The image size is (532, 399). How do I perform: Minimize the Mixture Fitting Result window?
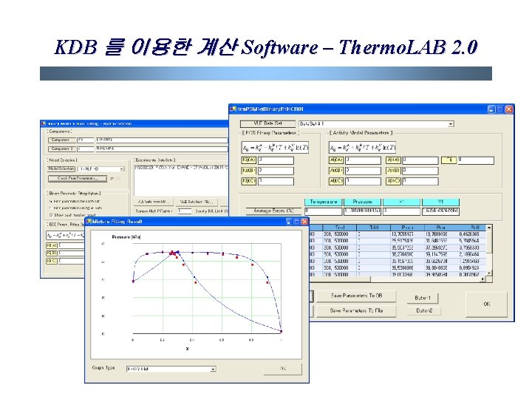[x=289, y=222]
